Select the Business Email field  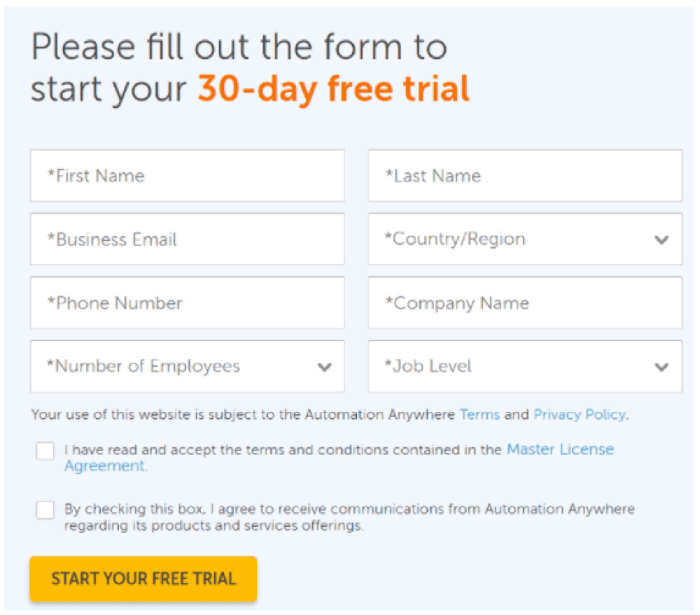[187, 240]
